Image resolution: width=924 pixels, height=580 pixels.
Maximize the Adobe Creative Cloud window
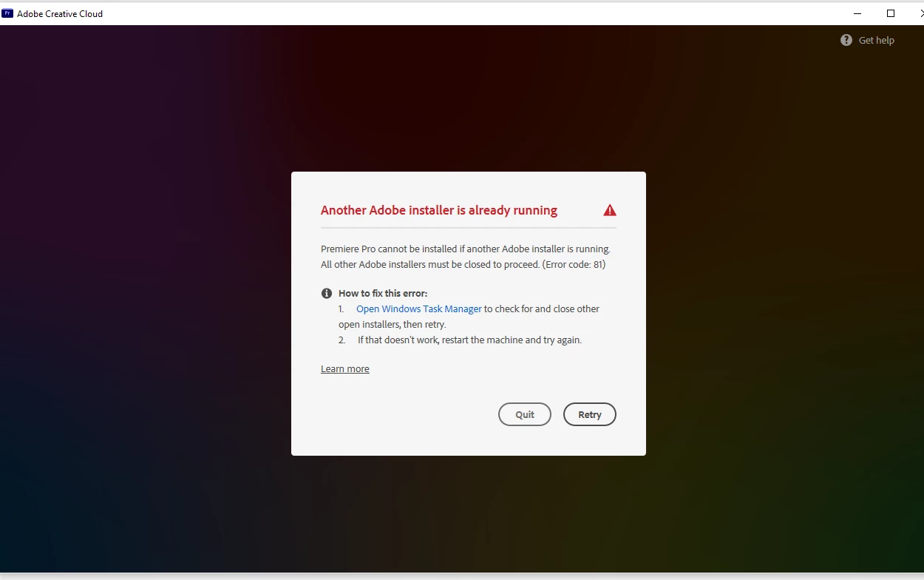point(891,13)
